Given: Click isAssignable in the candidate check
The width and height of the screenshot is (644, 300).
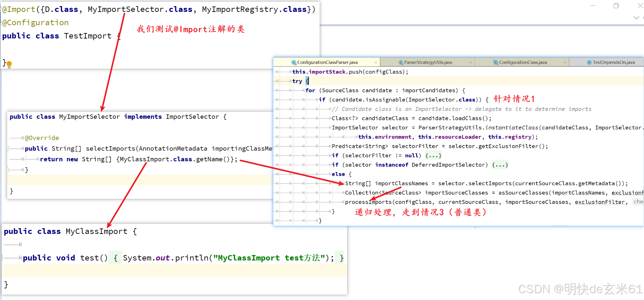Looking at the screenshot, I should (386, 100).
